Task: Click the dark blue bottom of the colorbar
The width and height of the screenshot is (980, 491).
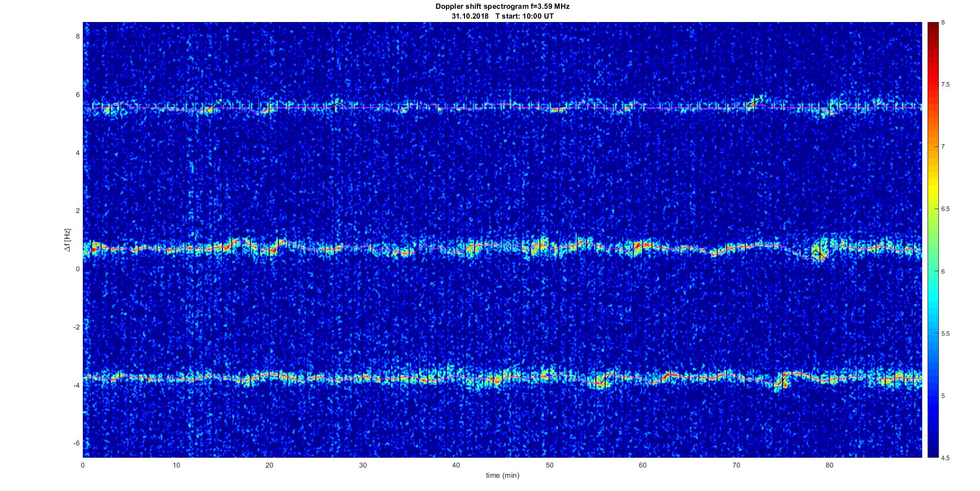Action: [x=932, y=453]
